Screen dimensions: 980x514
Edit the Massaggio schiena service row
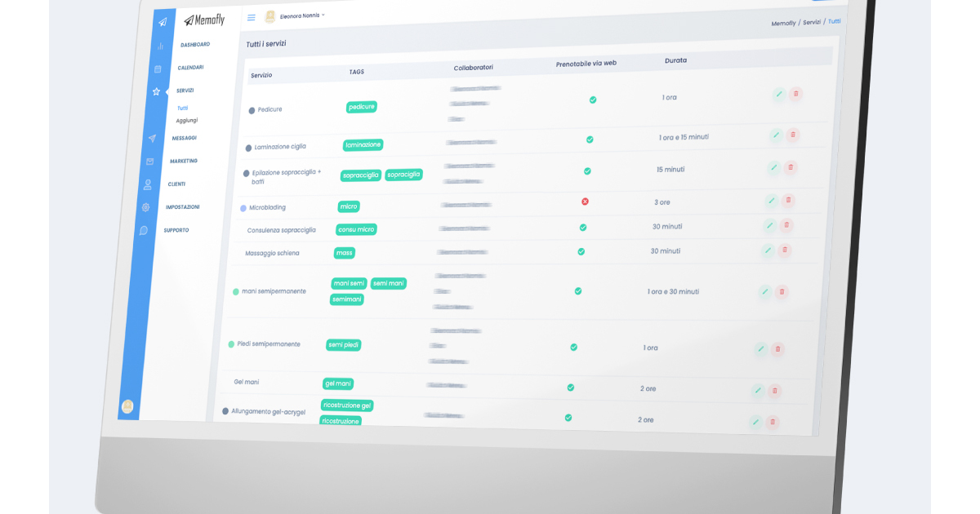click(x=768, y=250)
